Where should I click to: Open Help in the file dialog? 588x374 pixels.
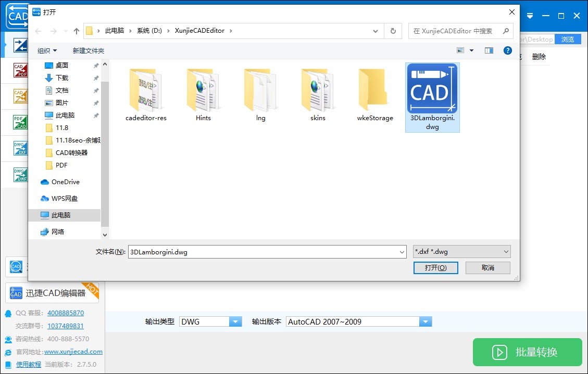pyautogui.click(x=508, y=50)
